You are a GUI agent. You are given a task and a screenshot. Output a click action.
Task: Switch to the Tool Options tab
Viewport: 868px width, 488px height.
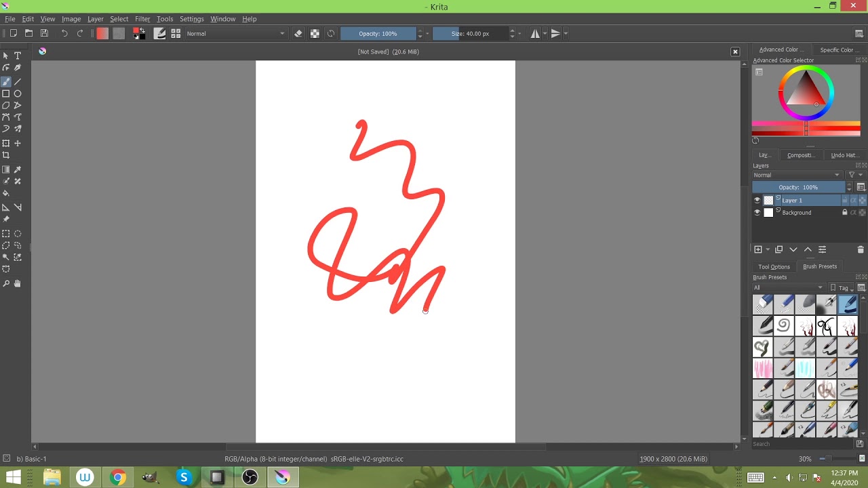774,266
